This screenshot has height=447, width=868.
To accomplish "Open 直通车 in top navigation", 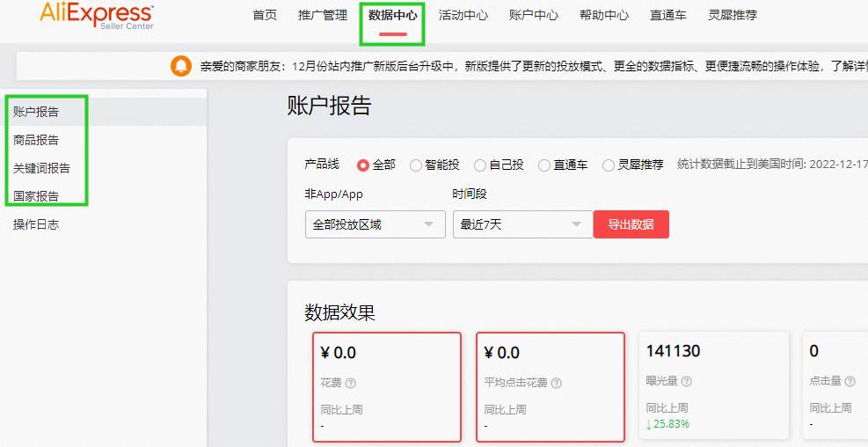I will pyautogui.click(x=668, y=16).
